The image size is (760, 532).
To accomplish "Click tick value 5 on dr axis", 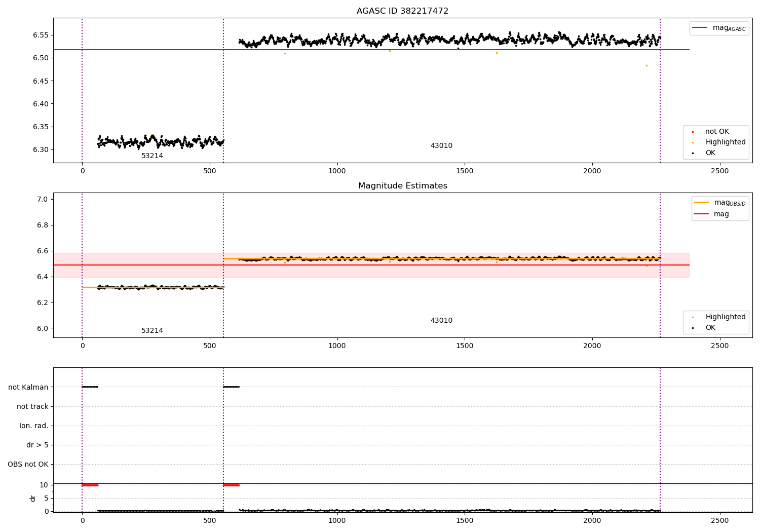I will click(x=46, y=498).
